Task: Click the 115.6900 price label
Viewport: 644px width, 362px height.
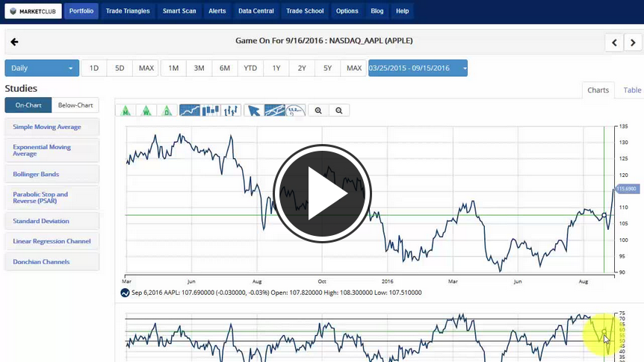Action: tap(627, 189)
